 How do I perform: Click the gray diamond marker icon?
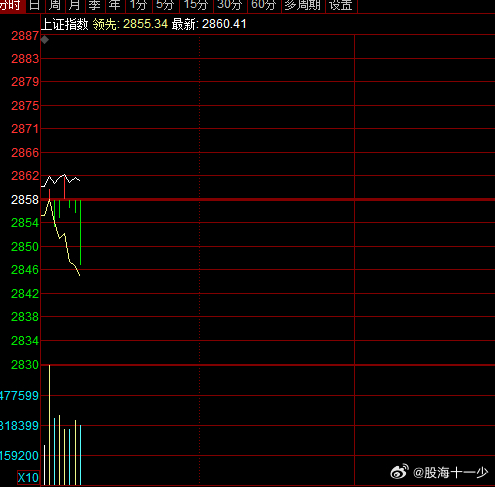tap(45, 40)
